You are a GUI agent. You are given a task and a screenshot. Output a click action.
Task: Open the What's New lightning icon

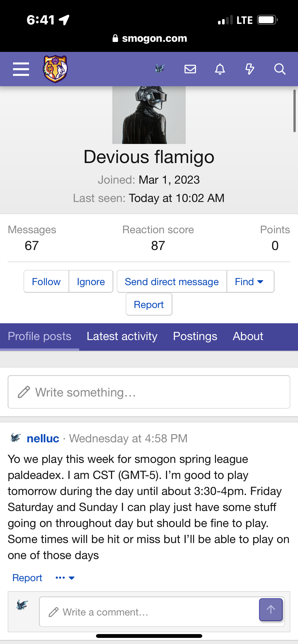(x=250, y=69)
